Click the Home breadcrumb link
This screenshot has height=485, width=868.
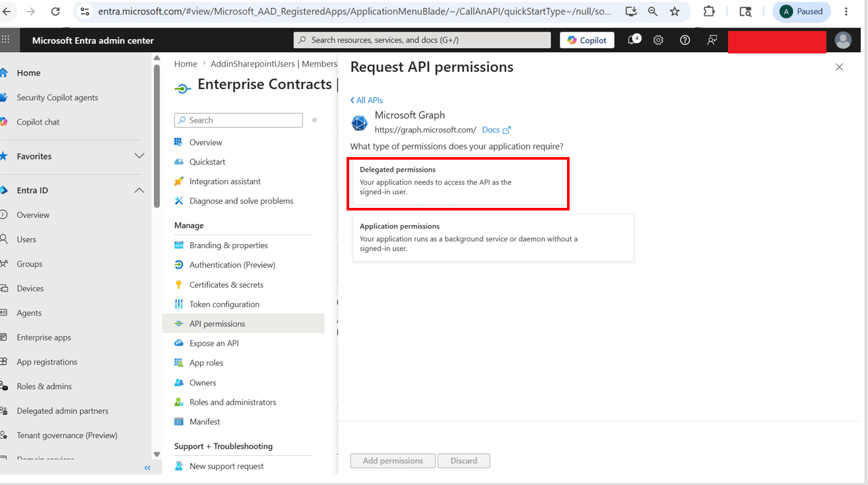(185, 64)
